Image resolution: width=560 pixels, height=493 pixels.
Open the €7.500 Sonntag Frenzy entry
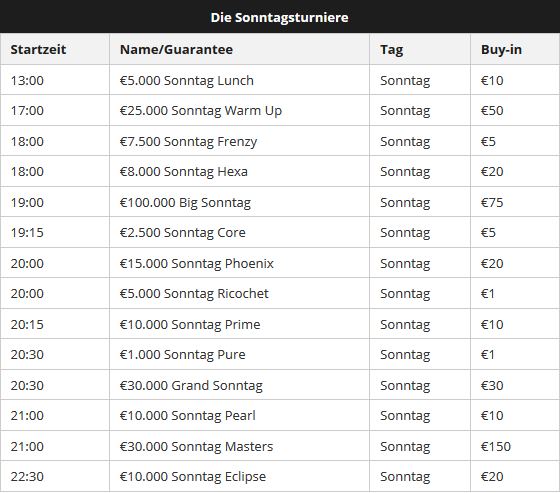click(188, 142)
